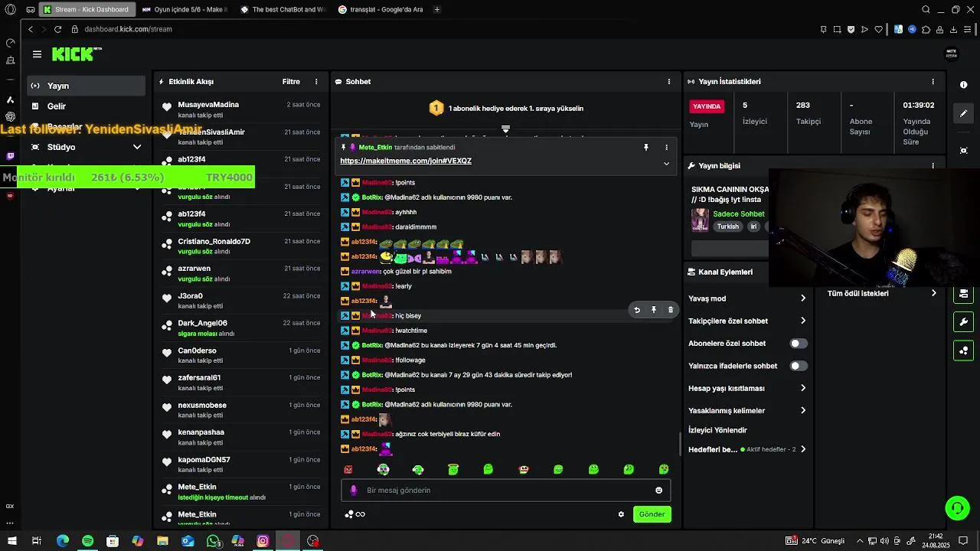Pin the hovered 'hiç bisey' message
The image size is (980, 551).
pos(654,310)
